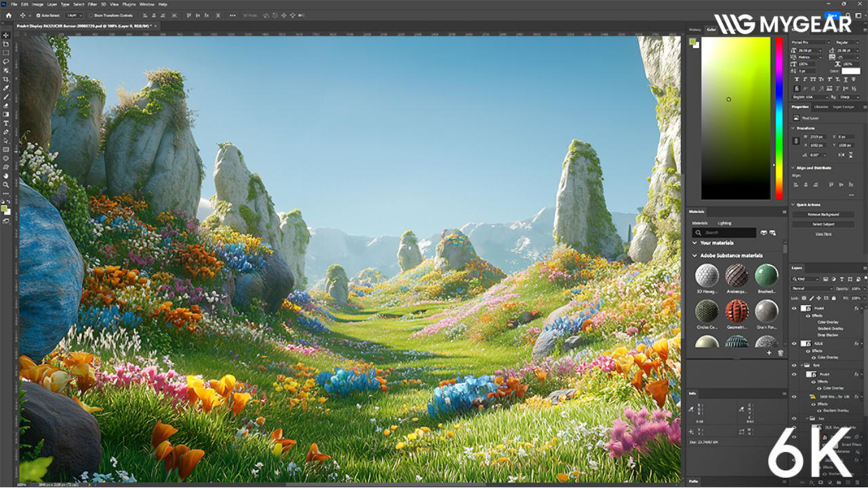Select the Hand tool
This screenshot has width=868, height=488.
6,176
